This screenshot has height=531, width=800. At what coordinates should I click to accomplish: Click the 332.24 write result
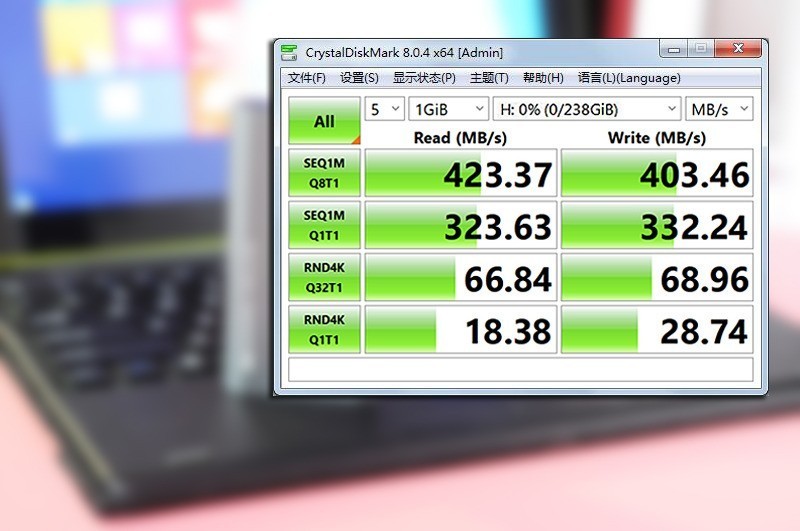pyautogui.click(x=657, y=225)
